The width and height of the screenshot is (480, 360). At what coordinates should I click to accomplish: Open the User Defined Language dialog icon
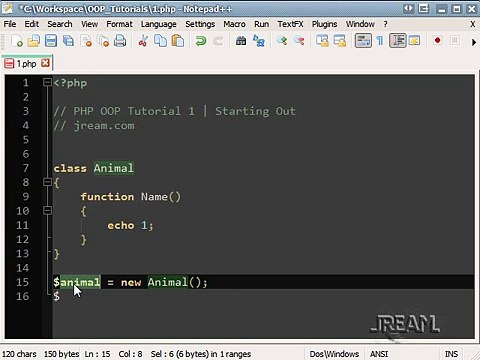(414, 41)
